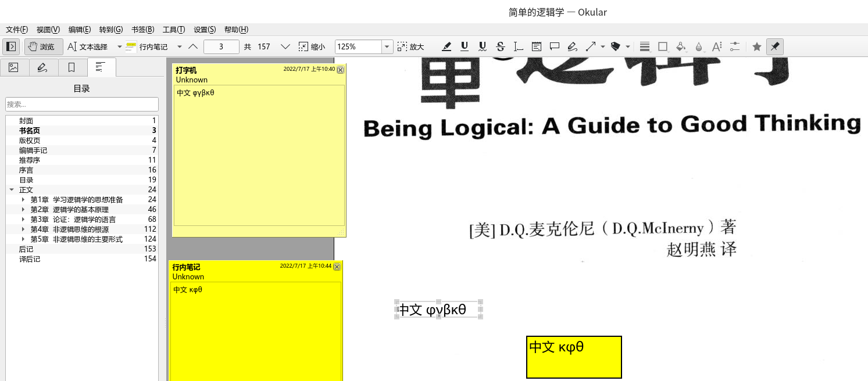Screen dimensions: 868x381
Task: Select the 中文 φνβκθ typewriter annotation on page
Action: pyautogui.click(x=439, y=310)
